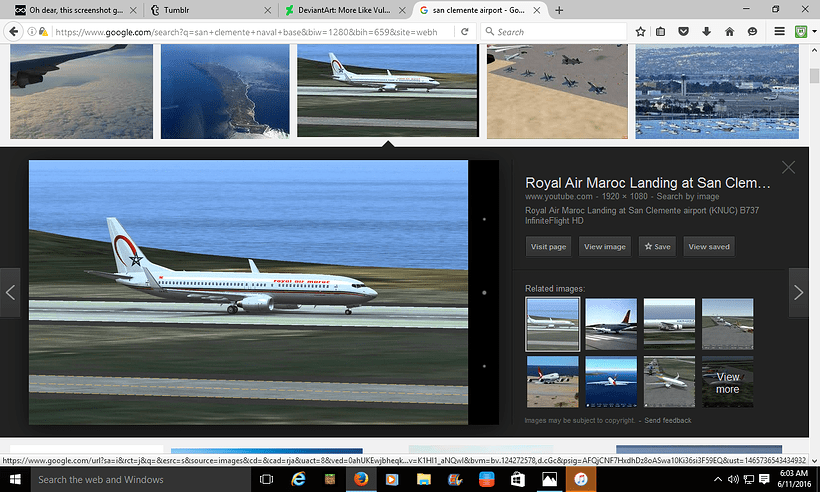Click 'Search the web and Windows' box

tap(140, 479)
